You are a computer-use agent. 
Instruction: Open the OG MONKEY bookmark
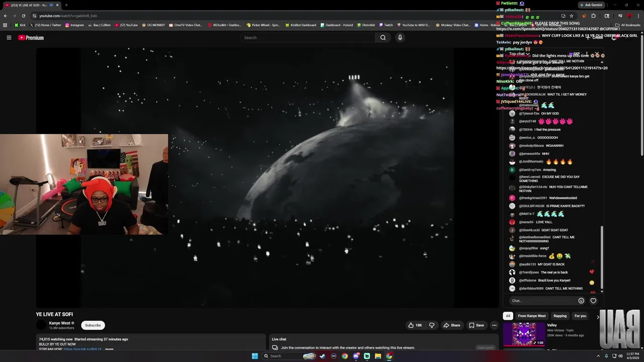coord(153,25)
